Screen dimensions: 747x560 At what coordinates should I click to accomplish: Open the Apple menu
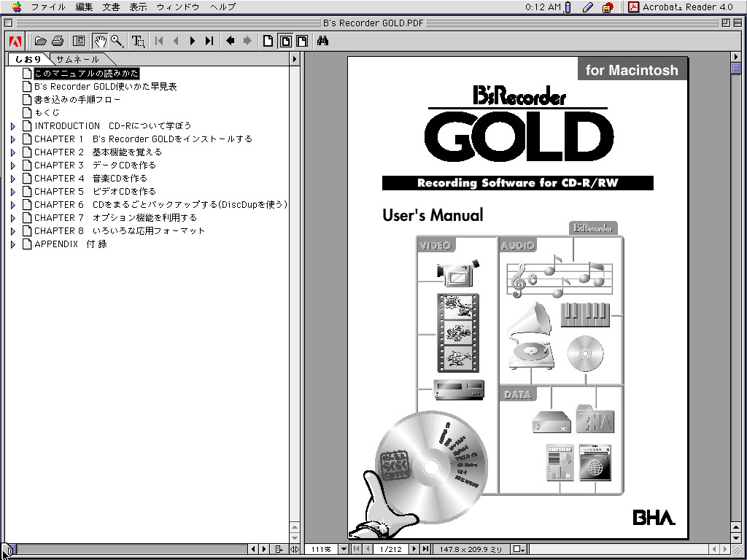coord(17,7)
